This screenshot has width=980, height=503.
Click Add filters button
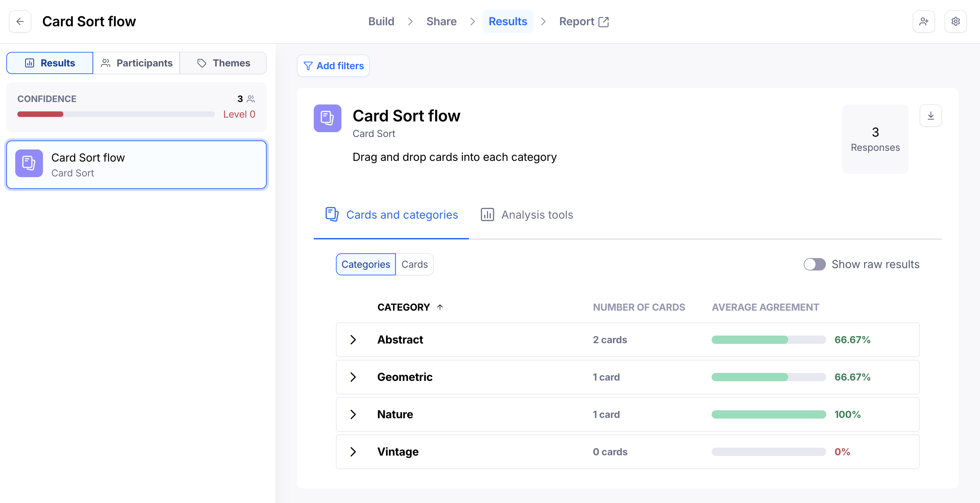point(333,66)
